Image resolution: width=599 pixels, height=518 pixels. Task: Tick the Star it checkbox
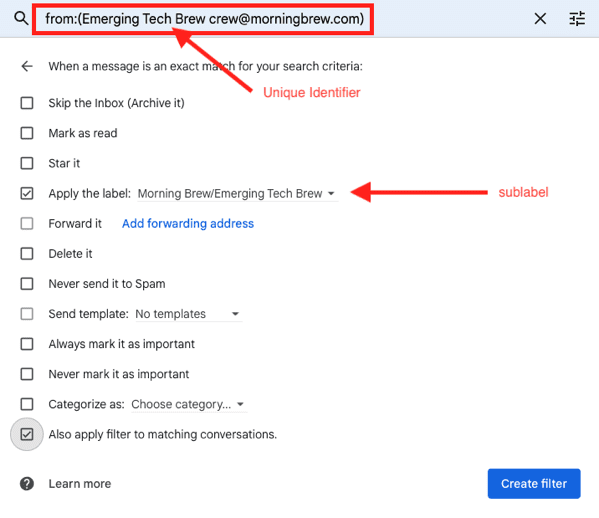[x=27, y=163]
